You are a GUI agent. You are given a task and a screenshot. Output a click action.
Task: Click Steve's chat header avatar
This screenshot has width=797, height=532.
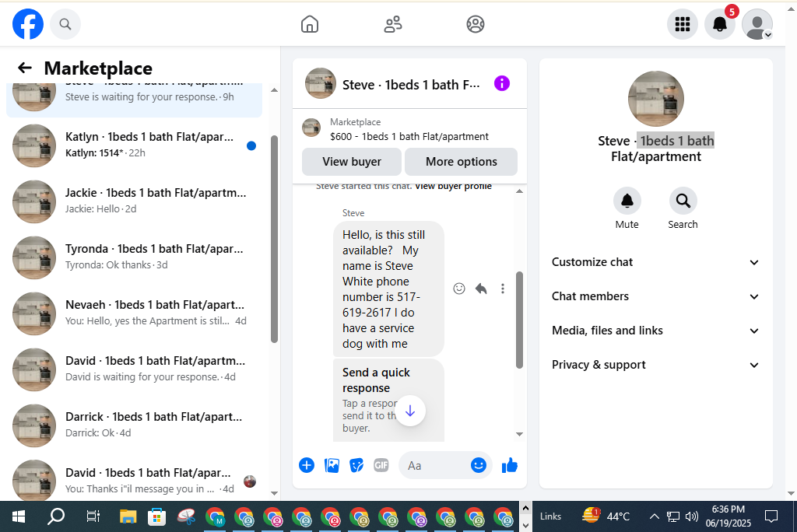(x=320, y=83)
